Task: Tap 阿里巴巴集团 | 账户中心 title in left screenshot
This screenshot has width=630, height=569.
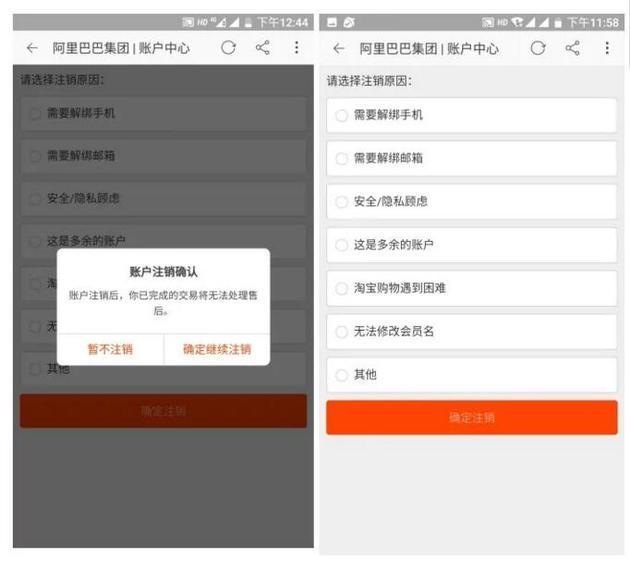Action: coord(121,49)
